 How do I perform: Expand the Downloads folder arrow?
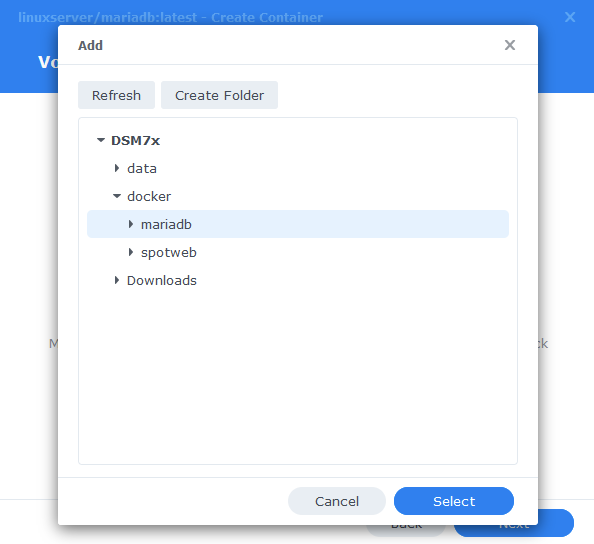(x=117, y=280)
